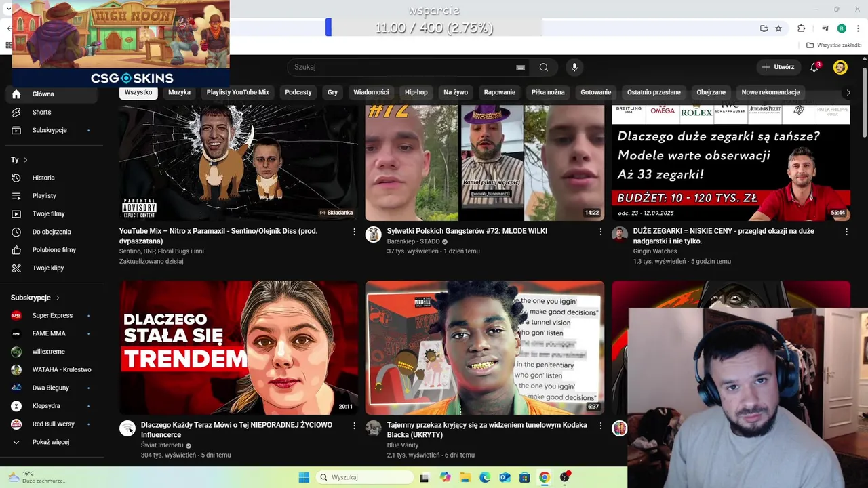Open options for NIEPORADNEJ ŻYCIOWO Influencerce video

pos(354,426)
